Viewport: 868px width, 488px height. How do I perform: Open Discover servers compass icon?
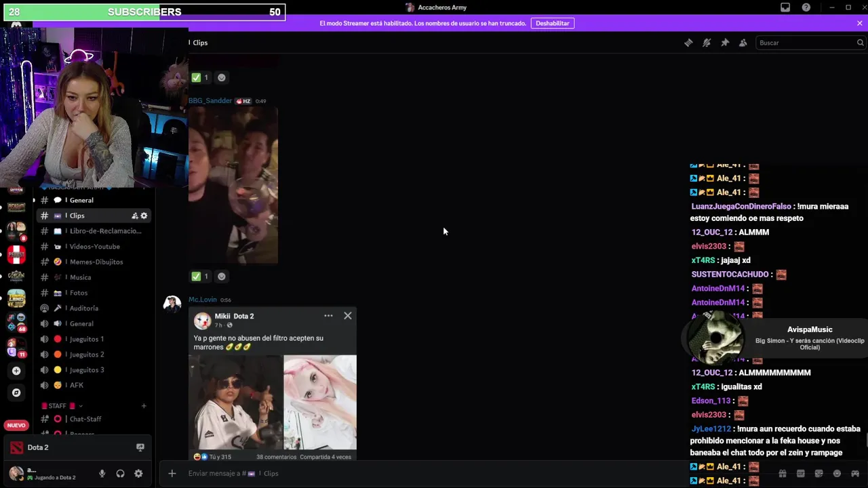pos(16,392)
